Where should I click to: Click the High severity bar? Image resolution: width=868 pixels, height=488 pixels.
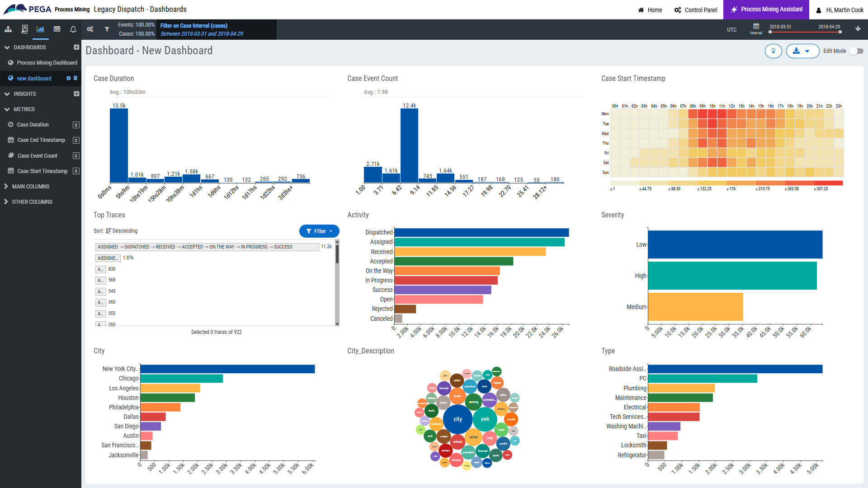pos(732,276)
